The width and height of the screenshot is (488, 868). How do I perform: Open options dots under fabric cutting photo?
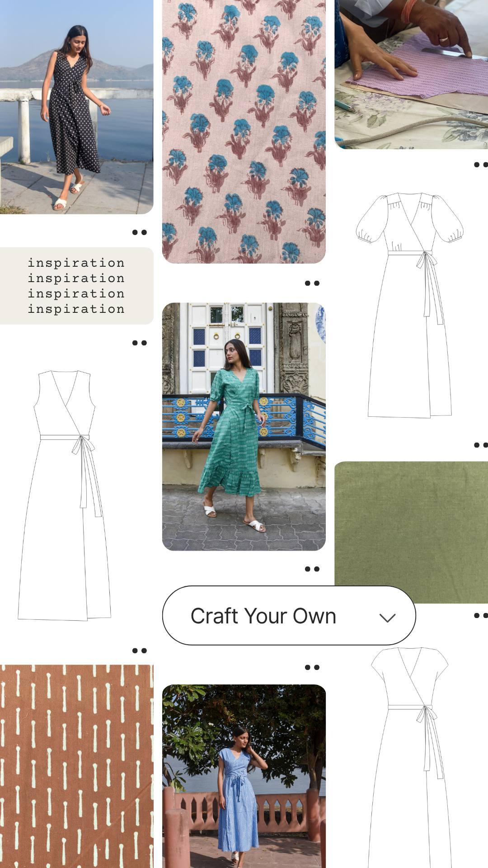coord(480,165)
